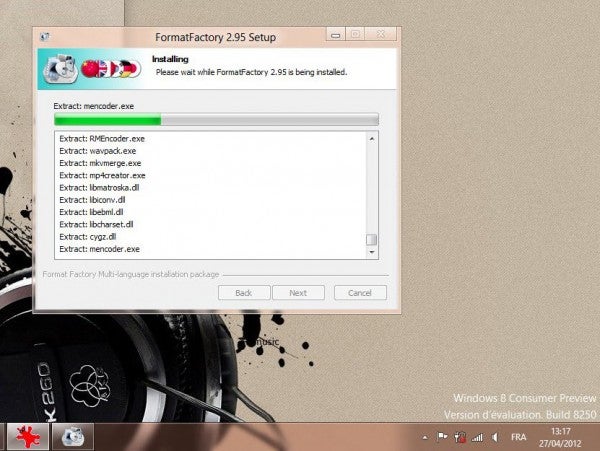Click status text above progress bar
The image size is (600, 451).
tap(94, 106)
